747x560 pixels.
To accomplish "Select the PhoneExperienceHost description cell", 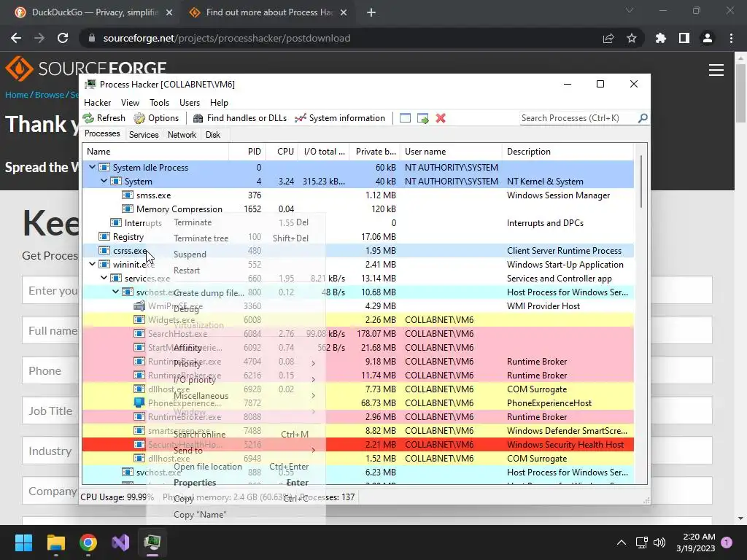I will click(x=549, y=402).
